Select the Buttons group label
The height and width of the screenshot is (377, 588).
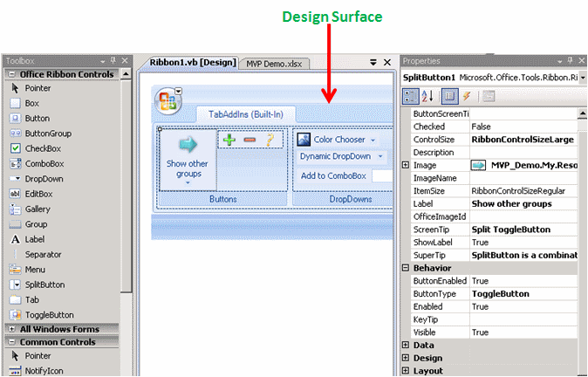pyautogui.click(x=223, y=199)
